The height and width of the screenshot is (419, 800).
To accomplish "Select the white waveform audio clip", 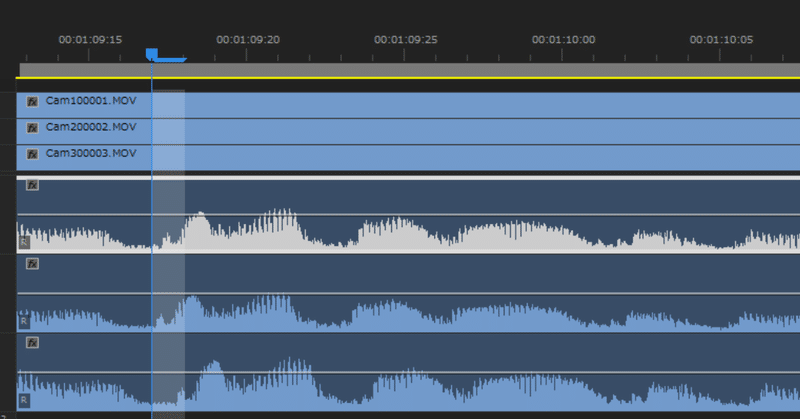I will (x=408, y=215).
